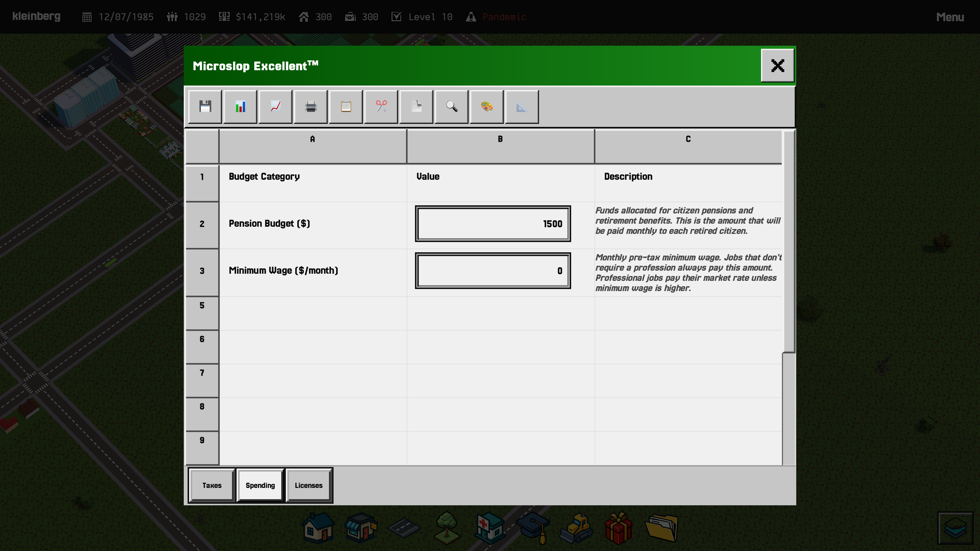Click the spreadsheet vertical scrollbar thumb
This screenshot has width=980, height=551.
pos(789,241)
